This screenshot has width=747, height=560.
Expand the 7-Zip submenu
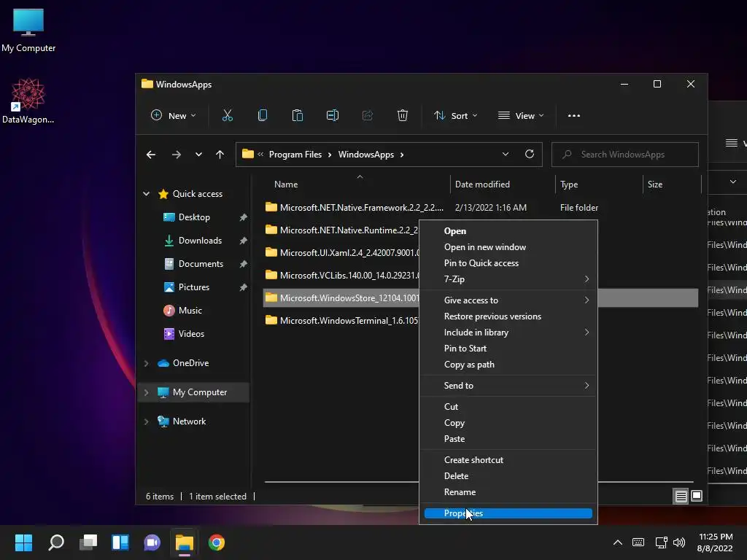tap(508, 279)
